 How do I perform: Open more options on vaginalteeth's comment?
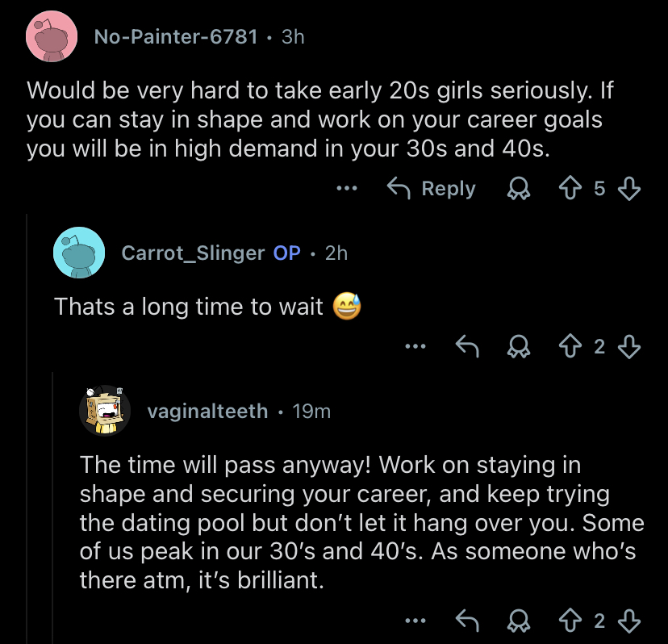pyautogui.click(x=415, y=621)
